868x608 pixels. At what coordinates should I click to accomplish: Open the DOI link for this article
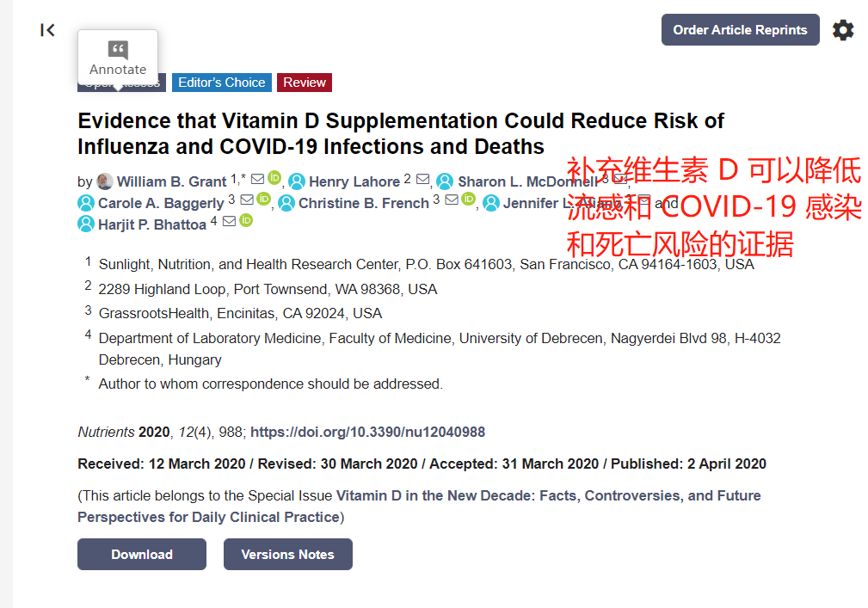coord(367,432)
